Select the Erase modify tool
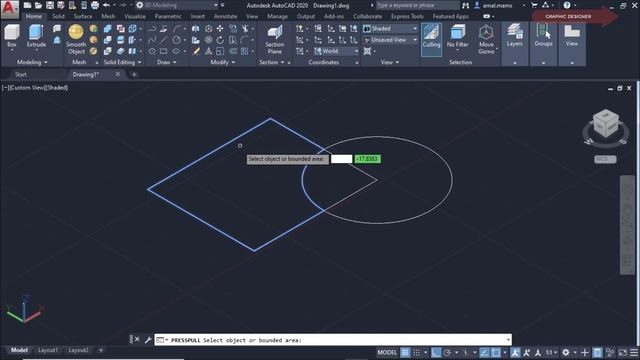The width and height of the screenshot is (640, 360). [x=196, y=51]
